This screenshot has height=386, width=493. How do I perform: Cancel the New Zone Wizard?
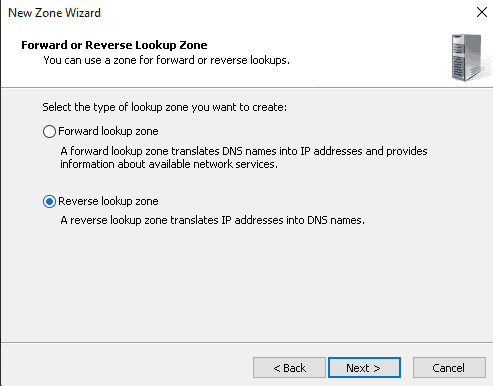pos(449,368)
